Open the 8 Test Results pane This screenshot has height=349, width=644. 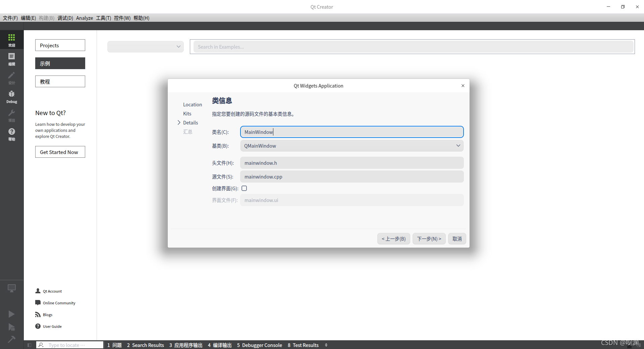(x=303, y=345)
